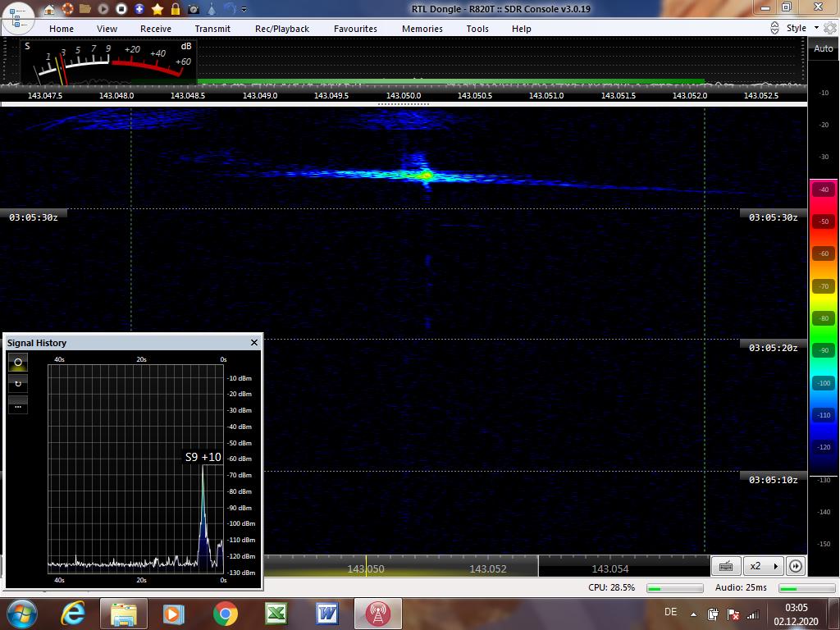Click the house icon in quick access toolbar
The width and height of the screenshot is (840, 630).
48,9
